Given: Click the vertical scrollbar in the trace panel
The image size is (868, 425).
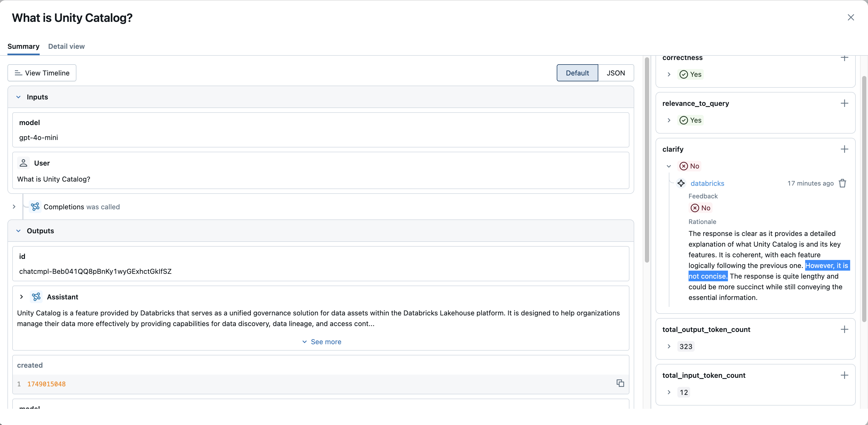Looking at the screenshot, I should tap(647, 159).
